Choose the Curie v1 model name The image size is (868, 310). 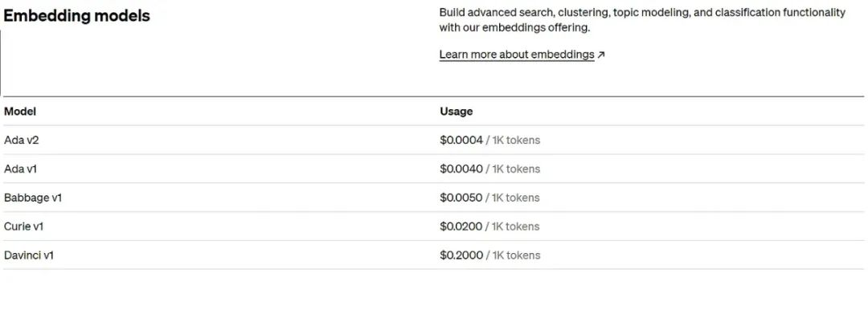(23, 226)
